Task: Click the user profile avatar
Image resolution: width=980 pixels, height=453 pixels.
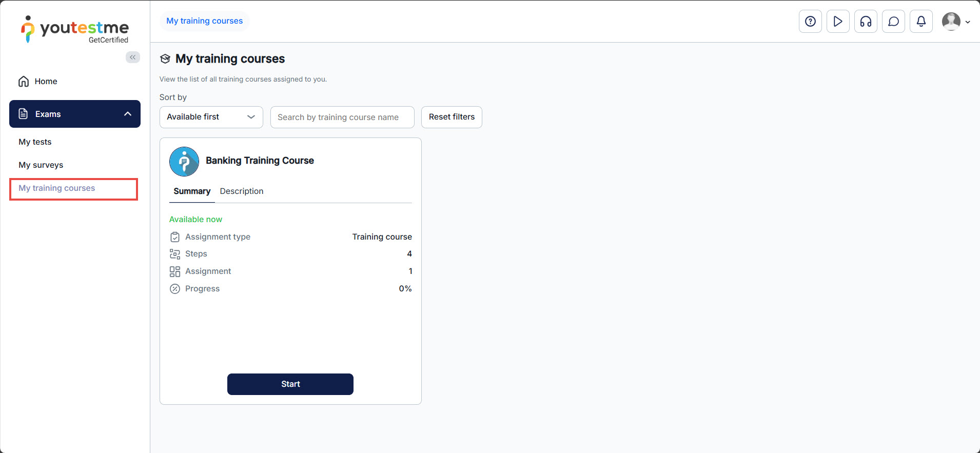Action: coord(951,22)
